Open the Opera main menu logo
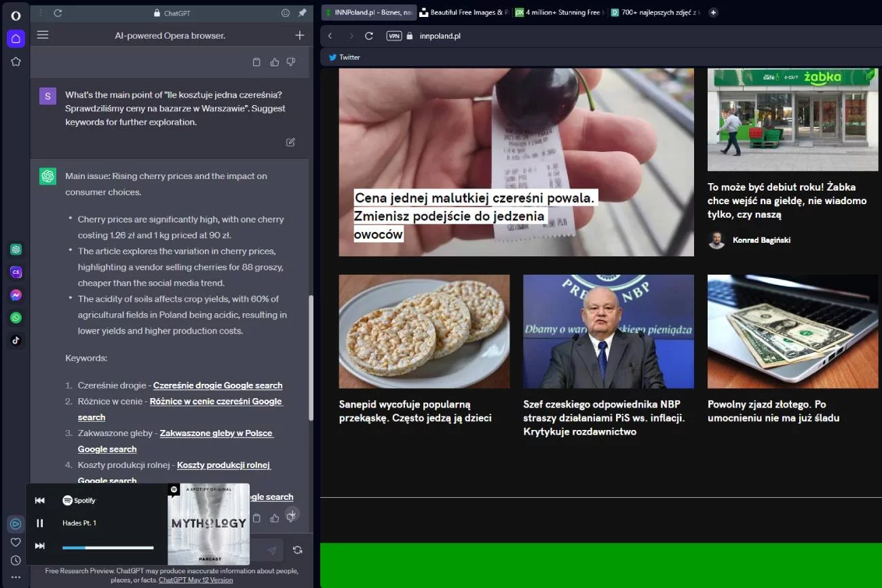Image resolution: width=882 pixels, height=588 pixels. click(16, 15)
